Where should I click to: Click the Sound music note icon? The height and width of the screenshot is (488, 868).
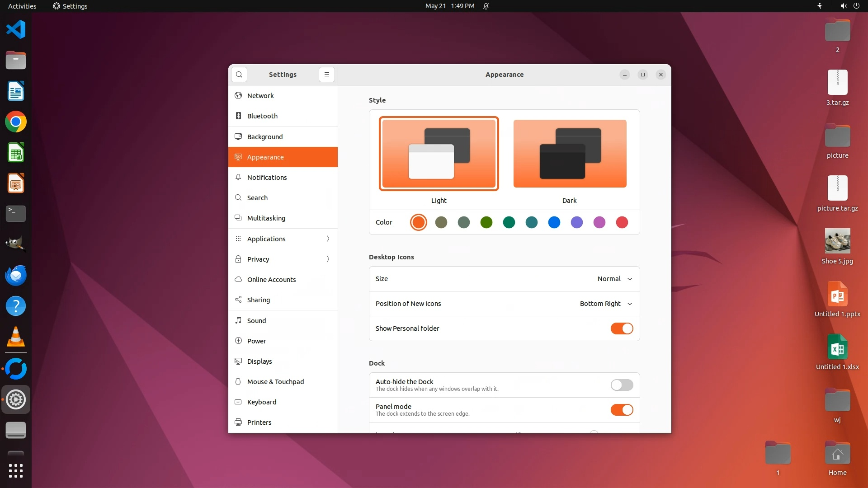238,320
